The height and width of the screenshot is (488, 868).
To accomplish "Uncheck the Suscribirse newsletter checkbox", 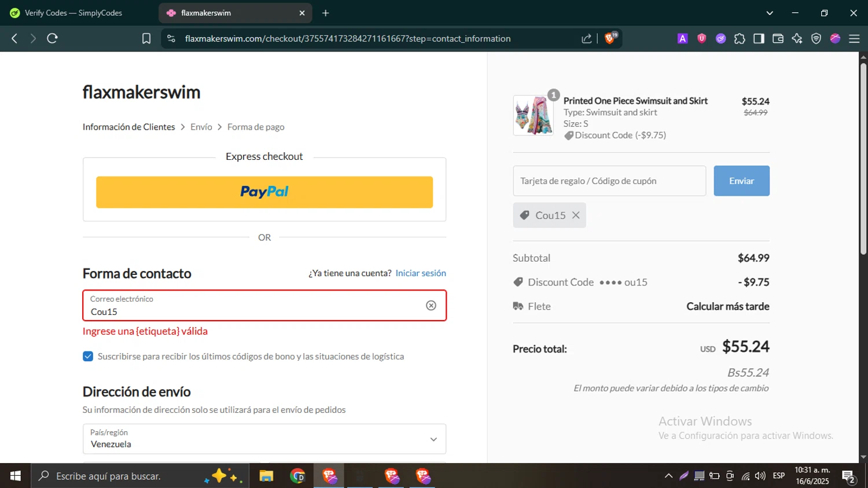I will (x=88, y=357).
